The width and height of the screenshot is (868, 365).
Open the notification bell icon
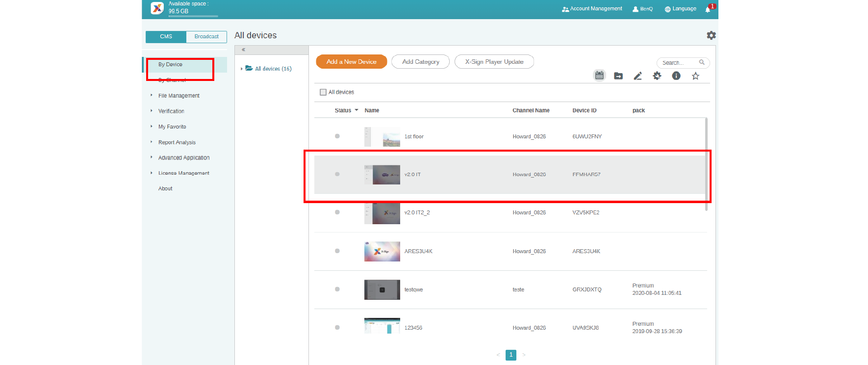coord(708,9)
